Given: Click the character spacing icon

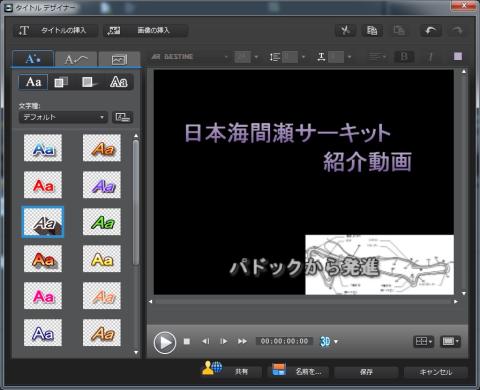Looking at the screenshot, I should pos(321,57).
